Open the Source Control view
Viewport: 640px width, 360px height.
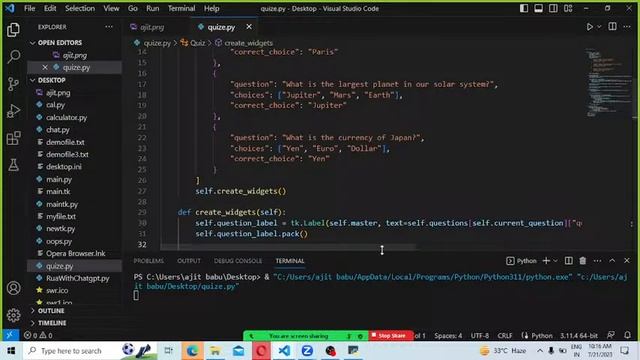(x=13, y=84)
